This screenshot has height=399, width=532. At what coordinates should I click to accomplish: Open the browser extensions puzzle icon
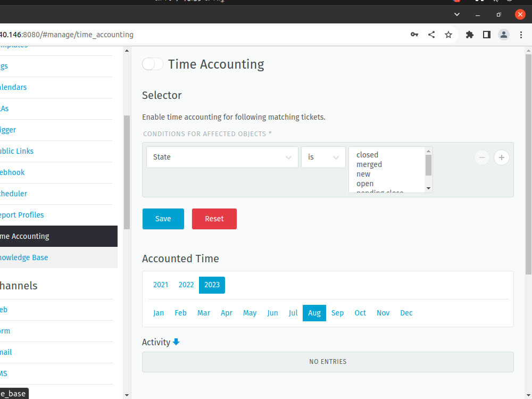click(470, 34)
